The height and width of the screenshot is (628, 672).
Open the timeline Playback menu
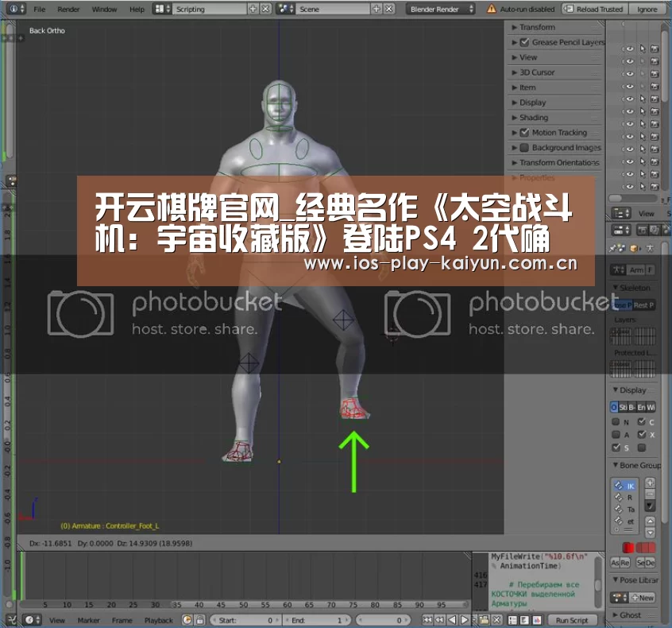click(x=159, y=620)
